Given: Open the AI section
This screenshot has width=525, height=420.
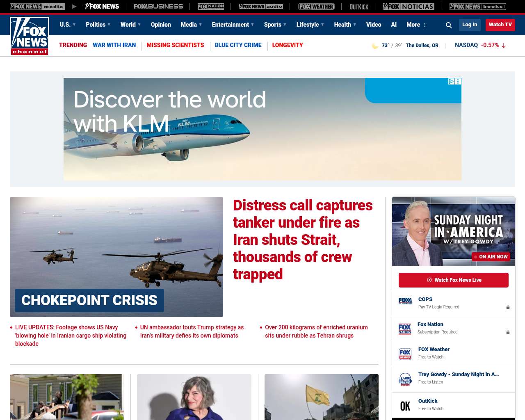Looking at the screenshot, I should coord(394,25).
